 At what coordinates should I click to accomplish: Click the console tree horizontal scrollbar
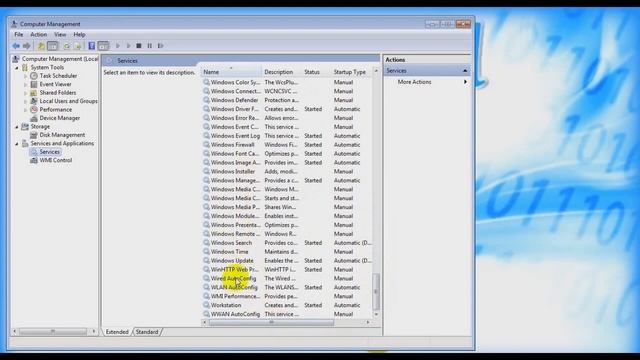[53, 331]
